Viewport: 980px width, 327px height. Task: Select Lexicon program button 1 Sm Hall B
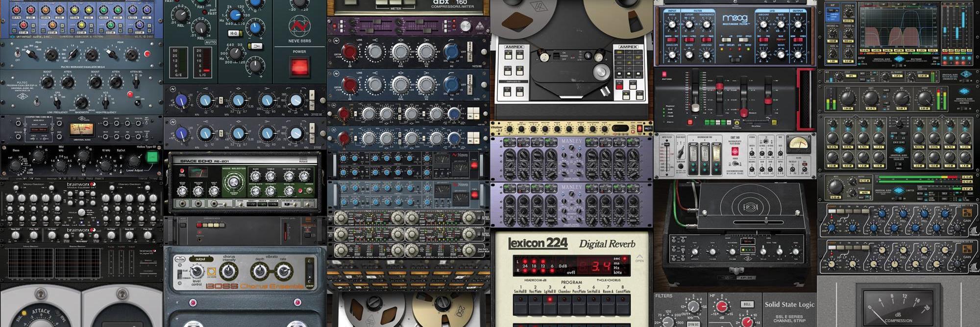520,305
